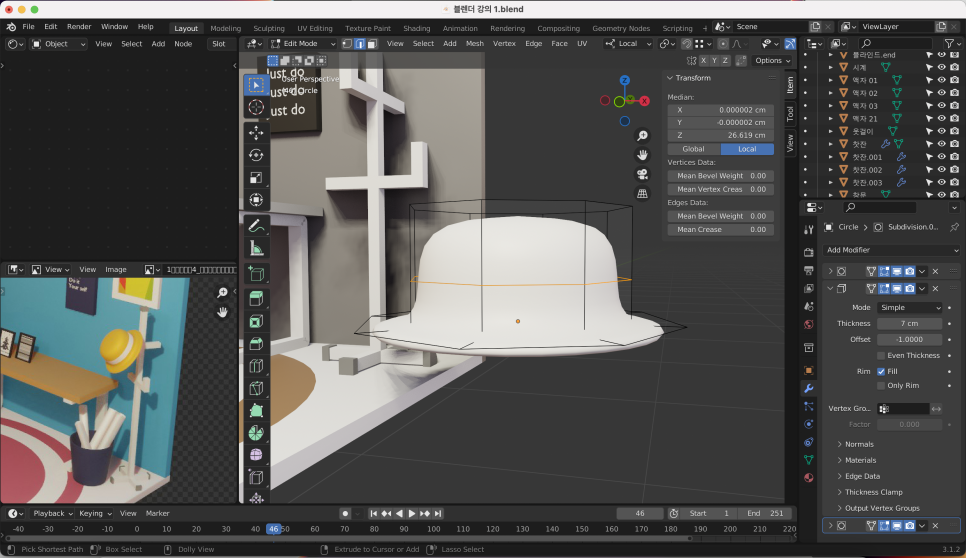Viewport: 966px width, 558px height.
Task: Switch orthographic/perspective grid icon in viewport
Action: click(642, 193)
